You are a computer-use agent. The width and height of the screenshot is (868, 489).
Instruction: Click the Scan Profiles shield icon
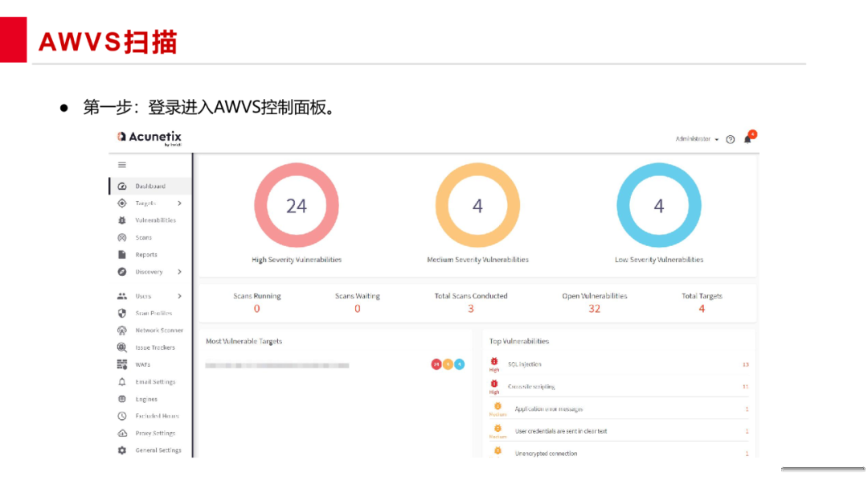(122, 314)
